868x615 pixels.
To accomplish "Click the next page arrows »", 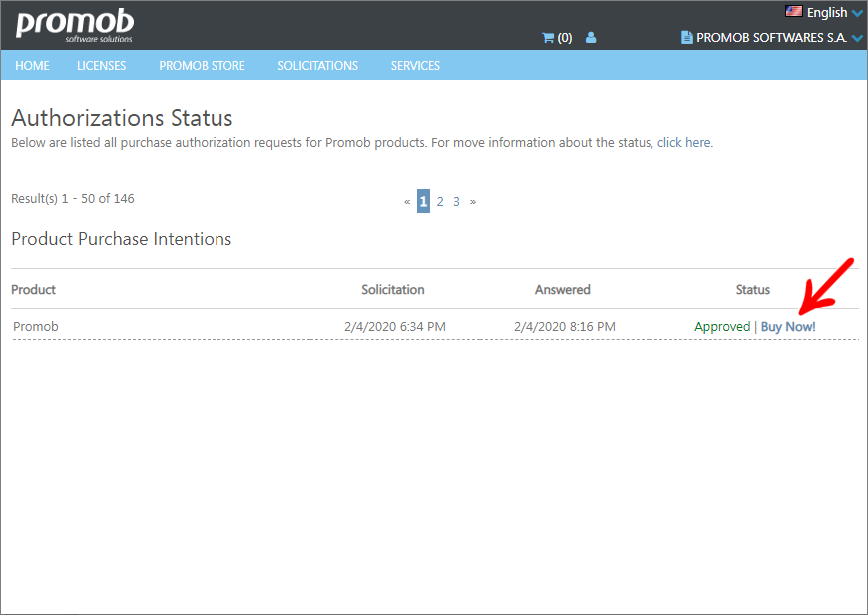I will tap(473, 201).
